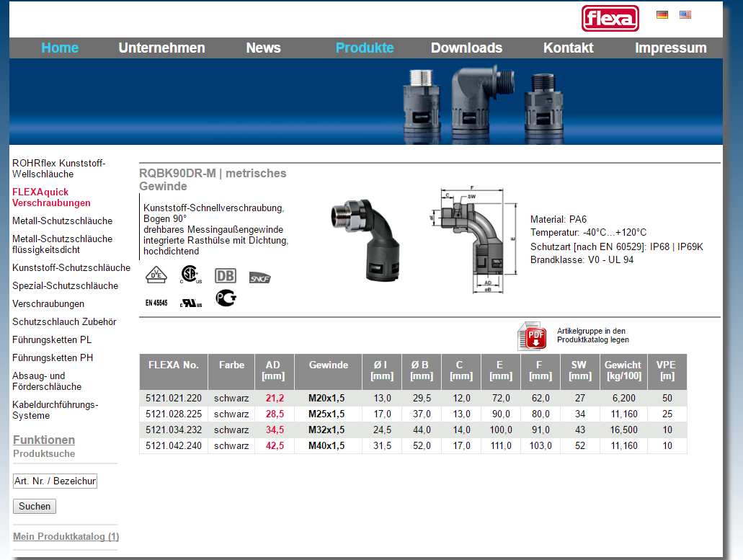Screen dimensions: 743x560
Task: Click the banner image of three fittings
Action: tap(484, 105)
